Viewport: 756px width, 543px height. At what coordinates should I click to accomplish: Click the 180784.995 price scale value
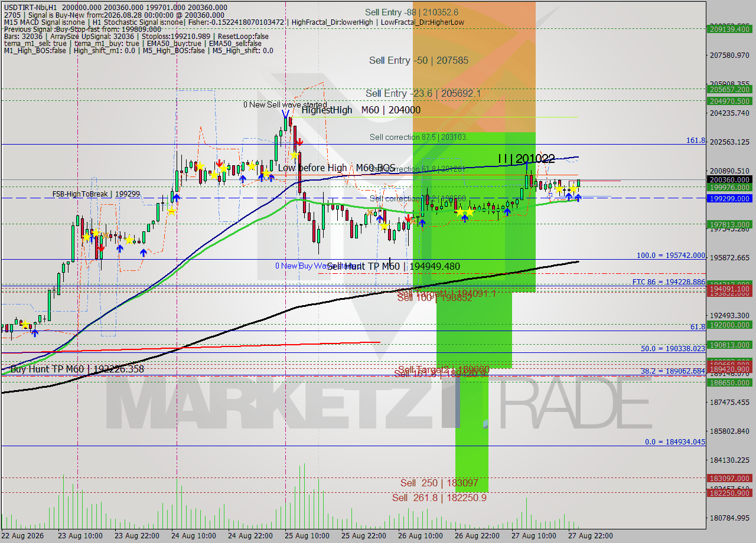click(x=729, y=518)
